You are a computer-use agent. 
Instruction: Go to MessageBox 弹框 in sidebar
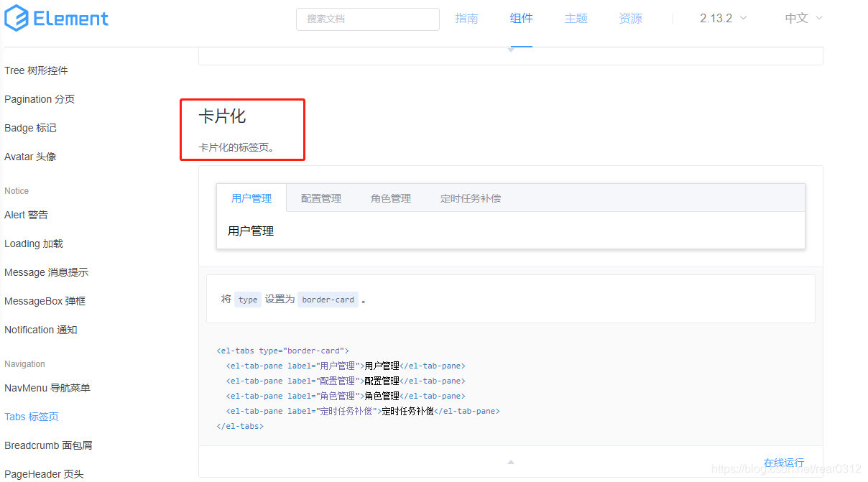pos(45,301)
